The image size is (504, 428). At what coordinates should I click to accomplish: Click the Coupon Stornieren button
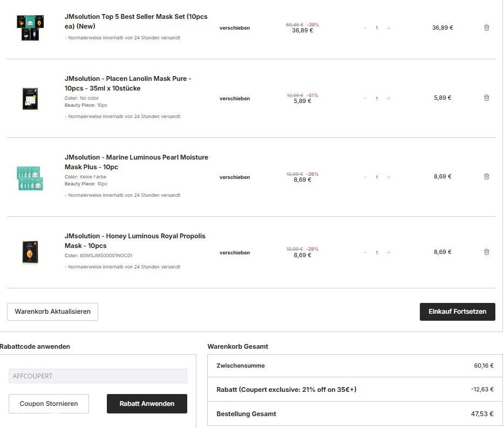point(49,403)
